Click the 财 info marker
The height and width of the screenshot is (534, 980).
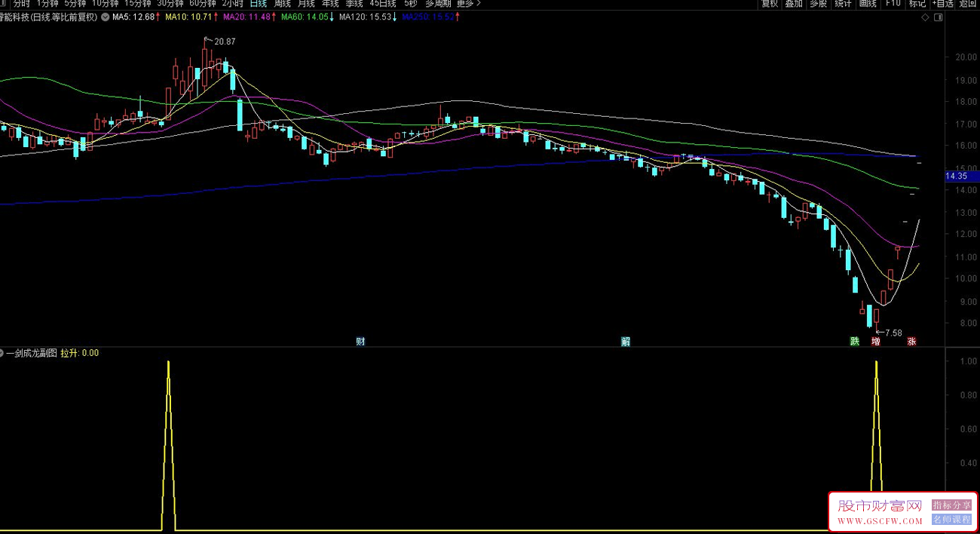pyautogui.click(x=360, y=342)
